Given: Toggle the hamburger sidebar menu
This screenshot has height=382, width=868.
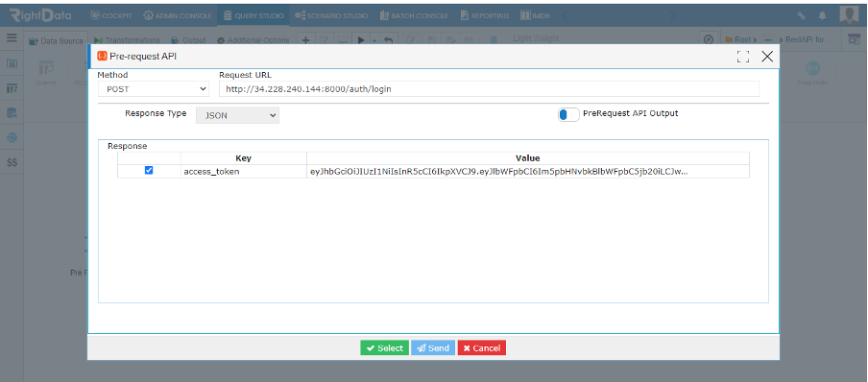Looking at the screenshot, I should [x=12, y=37].
